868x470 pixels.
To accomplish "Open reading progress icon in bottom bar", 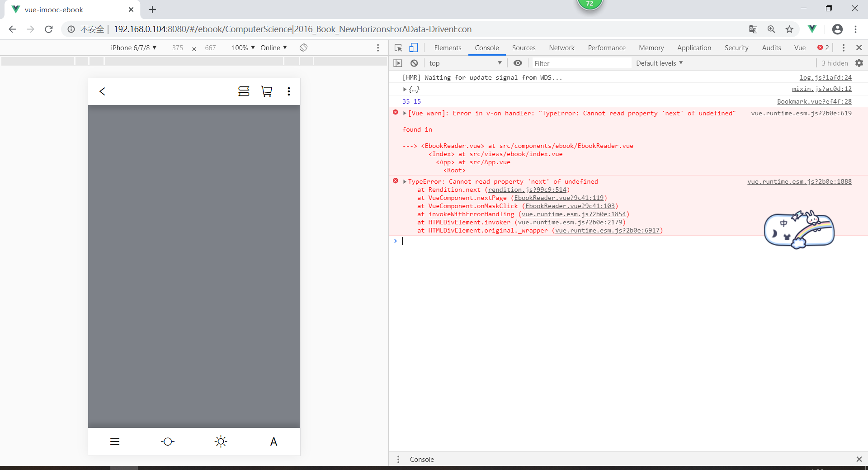I will [168, 442].
